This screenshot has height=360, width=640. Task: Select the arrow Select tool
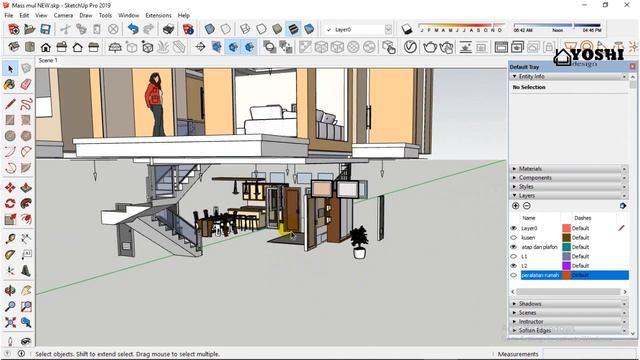[10, 69]
